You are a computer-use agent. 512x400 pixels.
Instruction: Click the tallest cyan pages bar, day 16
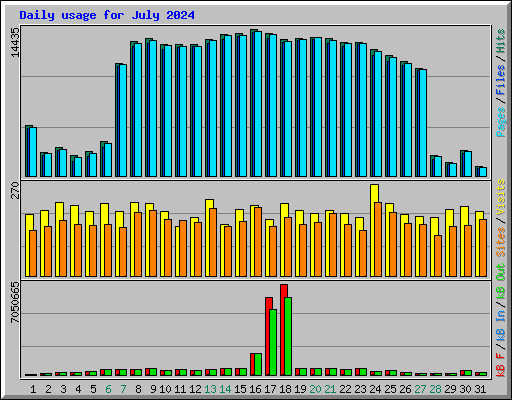point(258,104)
